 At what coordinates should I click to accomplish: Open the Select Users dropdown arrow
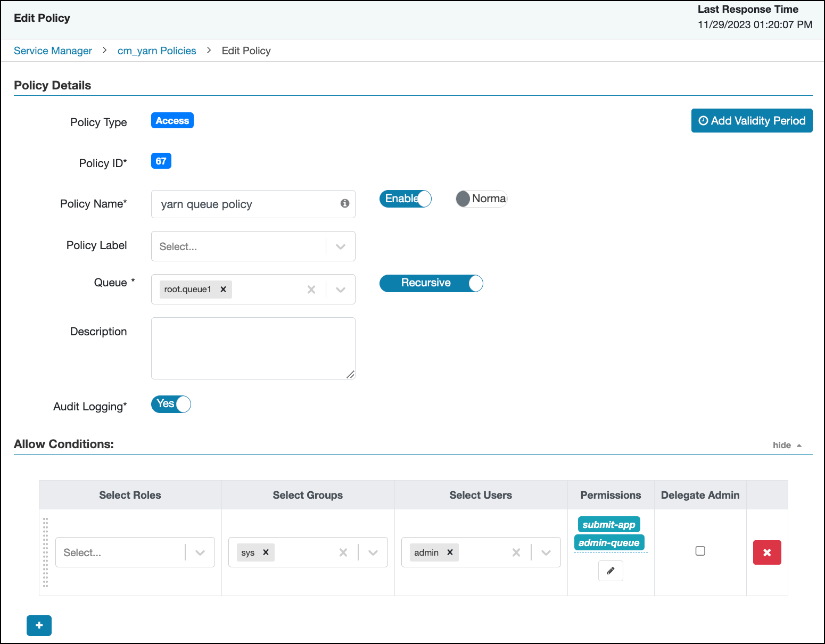tap(546, 552)
